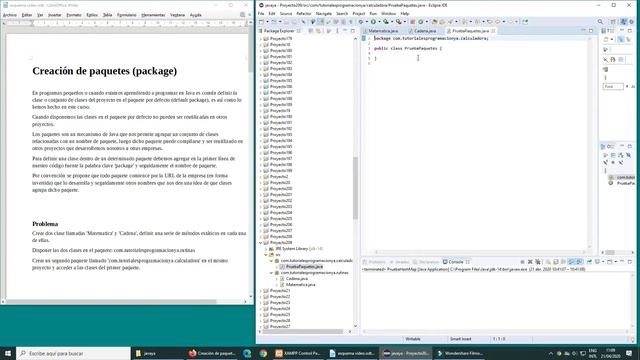Click the Smart Insert status bar entry
Viewport: 640px width, 360px height.
tap(460, 339)
